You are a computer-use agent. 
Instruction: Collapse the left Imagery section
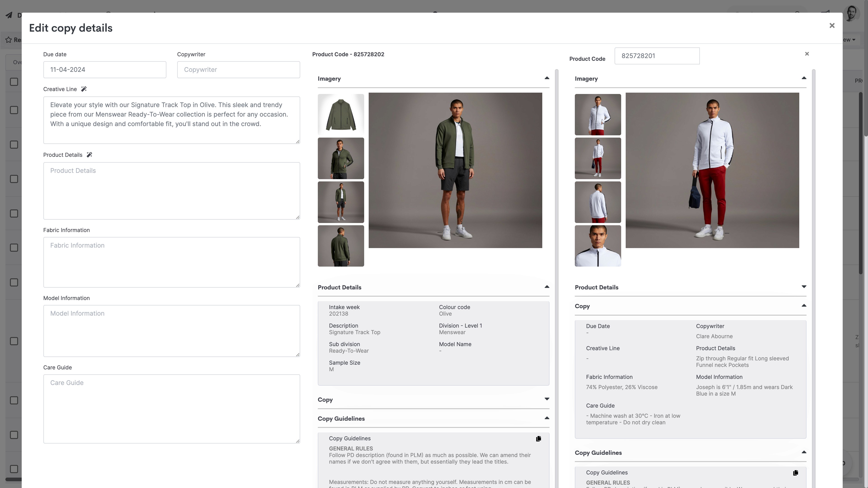tap(547, 78)
